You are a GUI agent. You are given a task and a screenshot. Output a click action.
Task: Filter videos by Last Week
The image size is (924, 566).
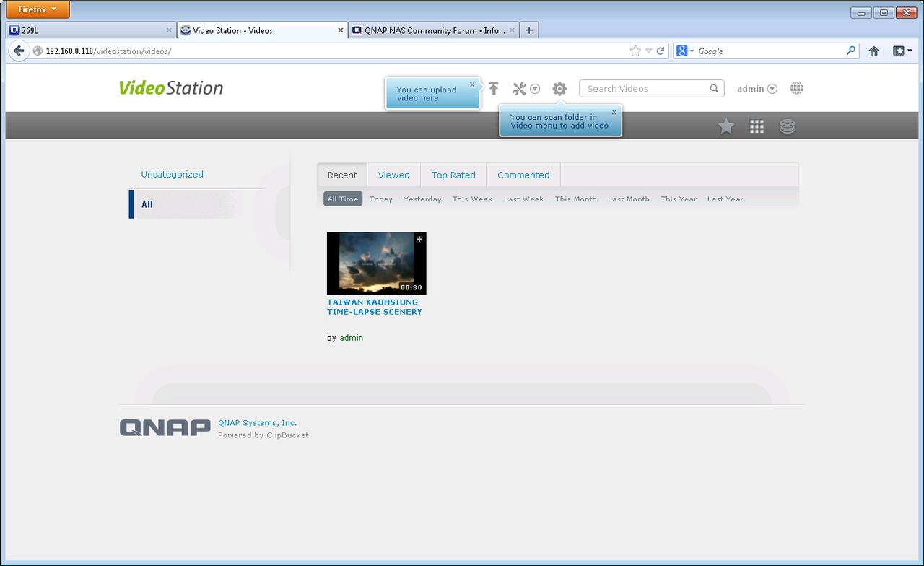[523, 199]
